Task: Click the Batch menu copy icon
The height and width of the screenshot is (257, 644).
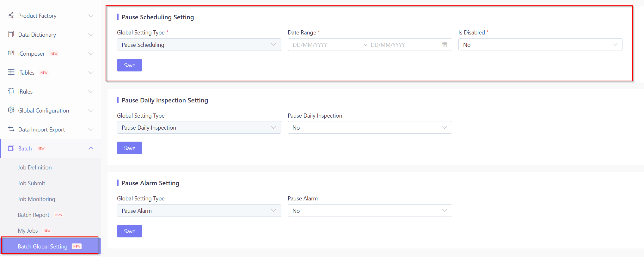Action: click(x=11, y=148)
